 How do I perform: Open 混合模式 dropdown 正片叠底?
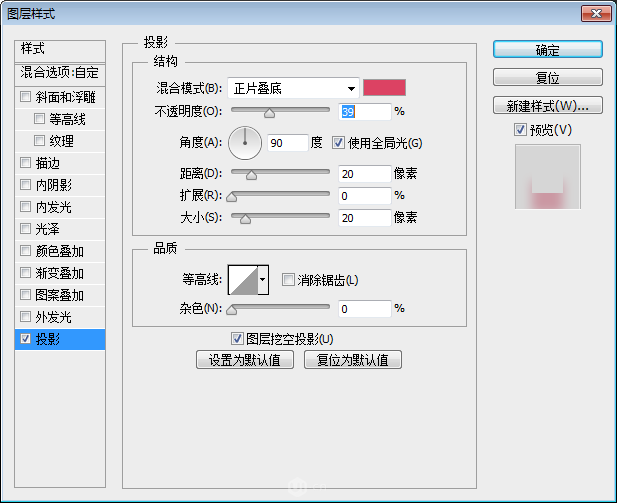(x=294, y=88)
